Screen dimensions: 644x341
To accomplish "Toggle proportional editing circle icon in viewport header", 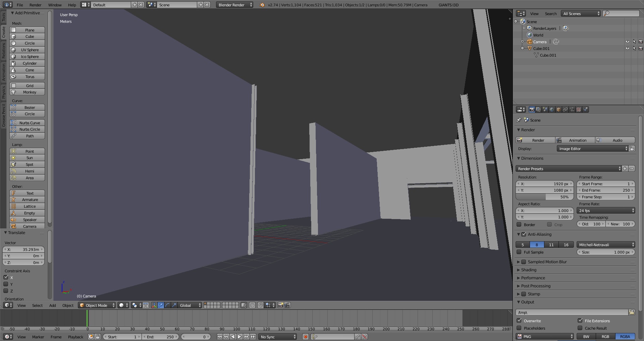I will (x=252, y=305).
